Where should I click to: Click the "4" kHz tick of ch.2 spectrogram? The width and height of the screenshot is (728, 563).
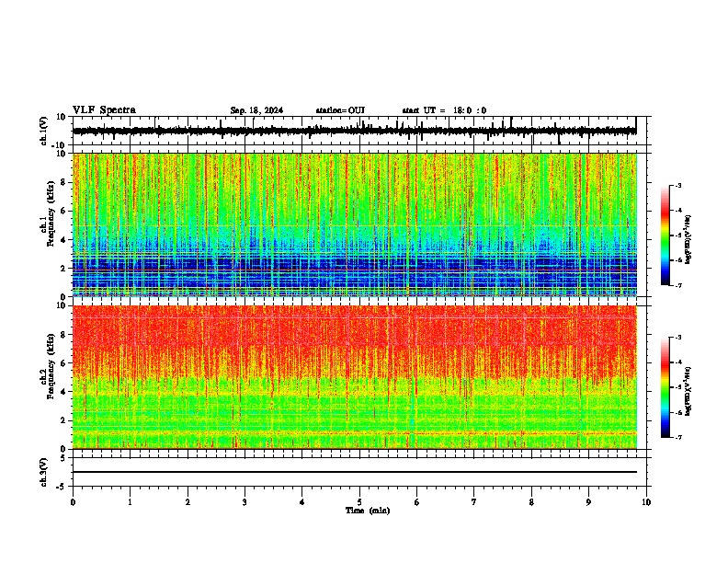(64, 392)
